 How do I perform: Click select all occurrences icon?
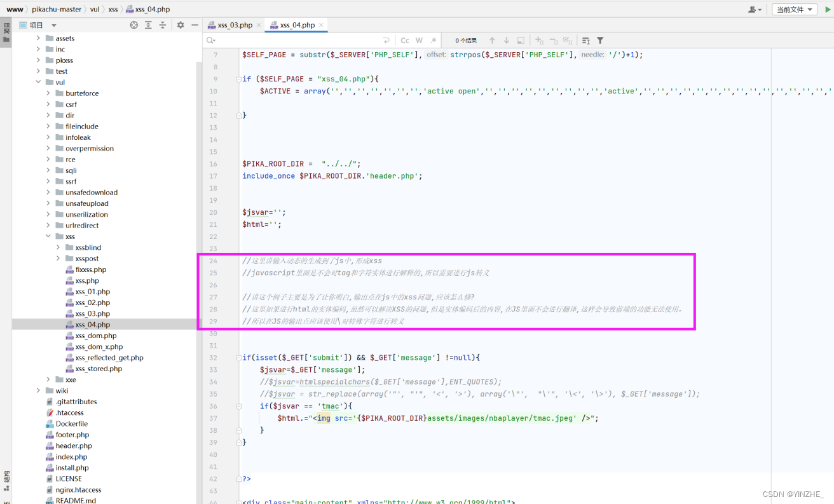coord(568,41)
